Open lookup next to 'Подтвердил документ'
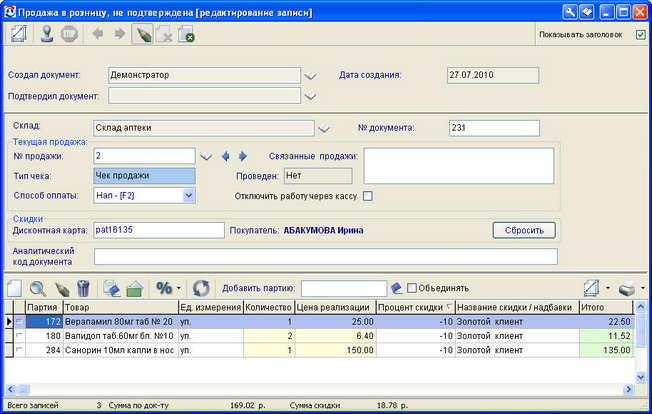Viewport: 652px width, 414px height. pos(310,96)
